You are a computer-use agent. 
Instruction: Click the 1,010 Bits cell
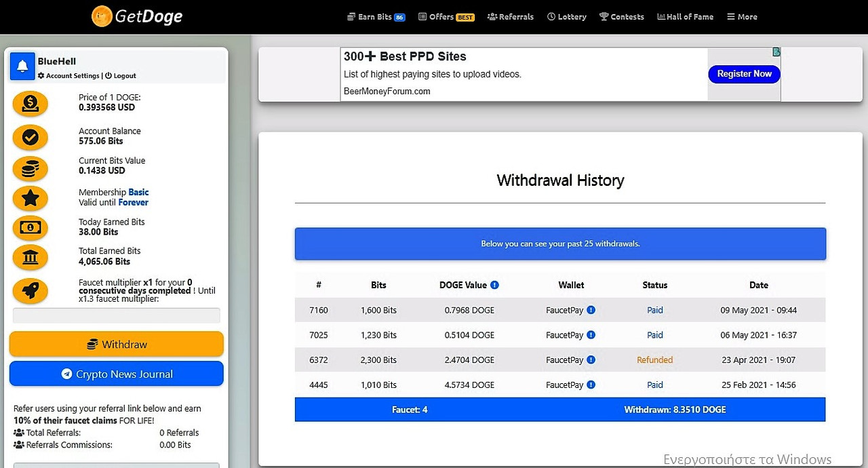coord(378,385)
